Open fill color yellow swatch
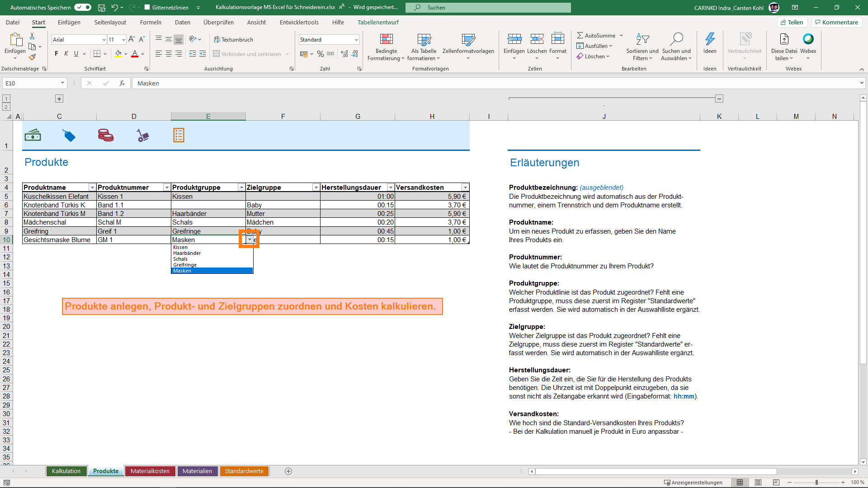Image resolution: width=868 pixels, height=488 pixels. [118, 54]
